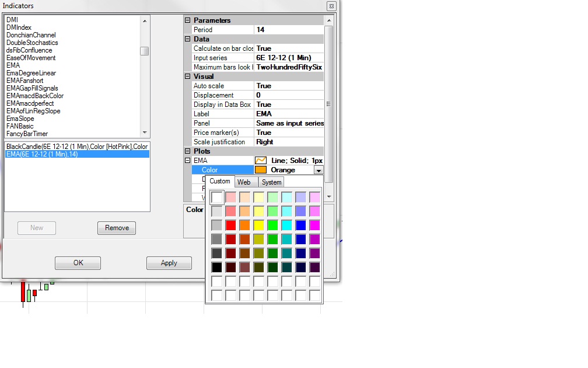Change the Panel value
Image resolution: width=588 pixels, height=368 pixels.
[289, 123]
